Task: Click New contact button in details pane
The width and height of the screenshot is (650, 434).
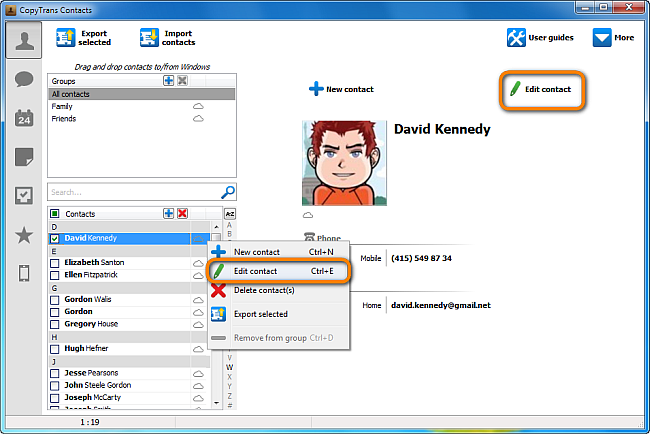Action: [341, 89]
